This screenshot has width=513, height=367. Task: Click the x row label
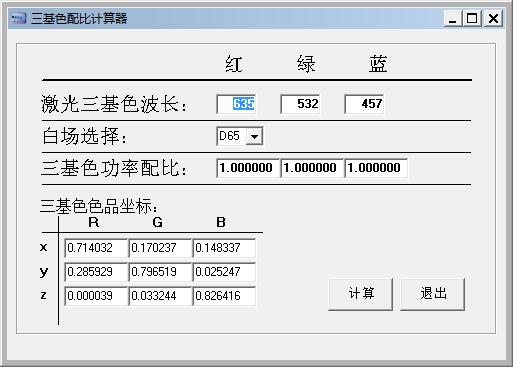[43, 248]
